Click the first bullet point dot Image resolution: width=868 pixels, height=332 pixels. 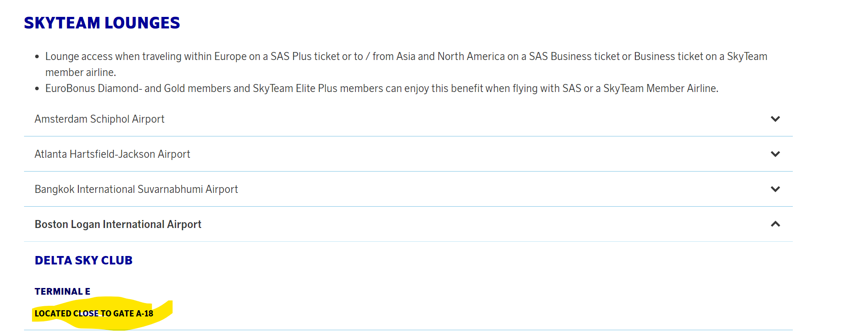[x=37, y=57]
